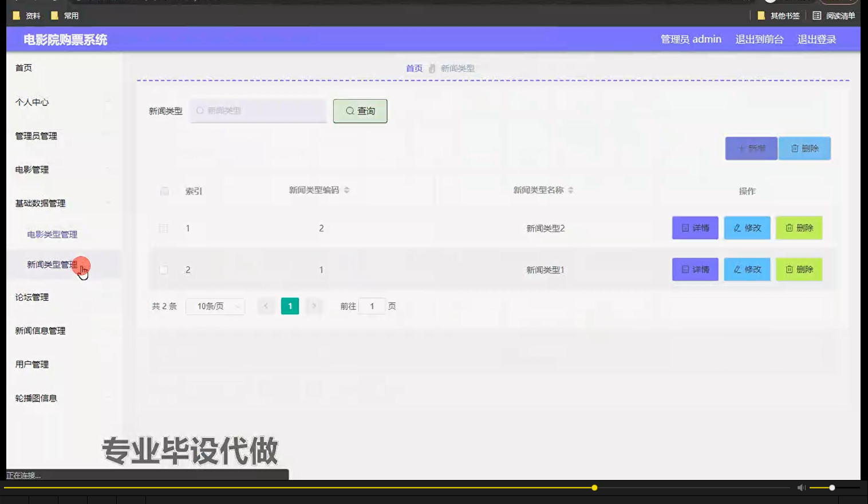The height and width of the screenshot is (504, 868).
Task: Click the trash icon on the bulk 删除 button
Action: 795,148
